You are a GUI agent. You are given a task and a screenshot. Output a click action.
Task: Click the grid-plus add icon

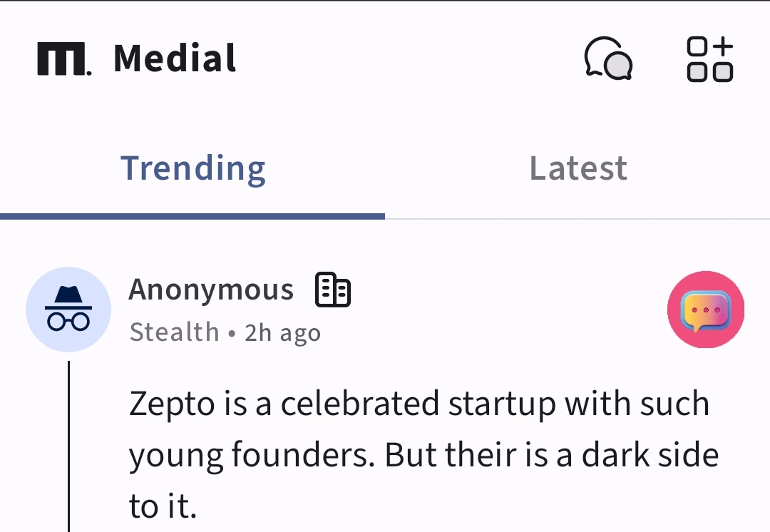pyautogui.click(x=709, y=58)
